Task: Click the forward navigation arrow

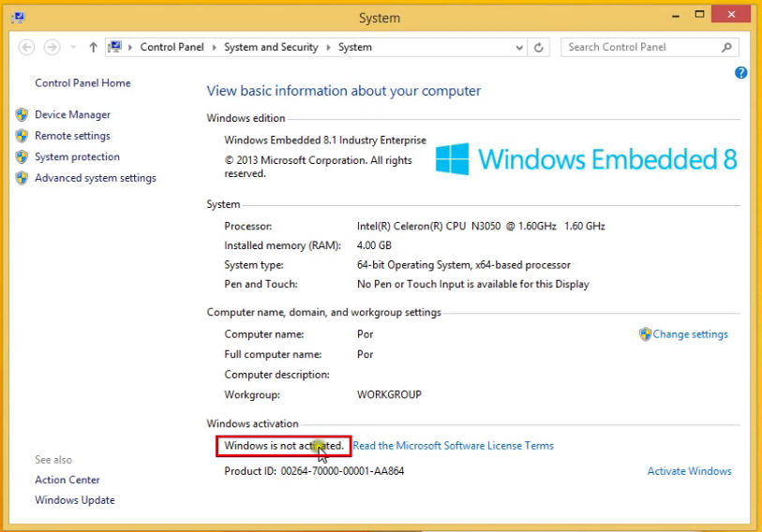Action: point(52,47)
